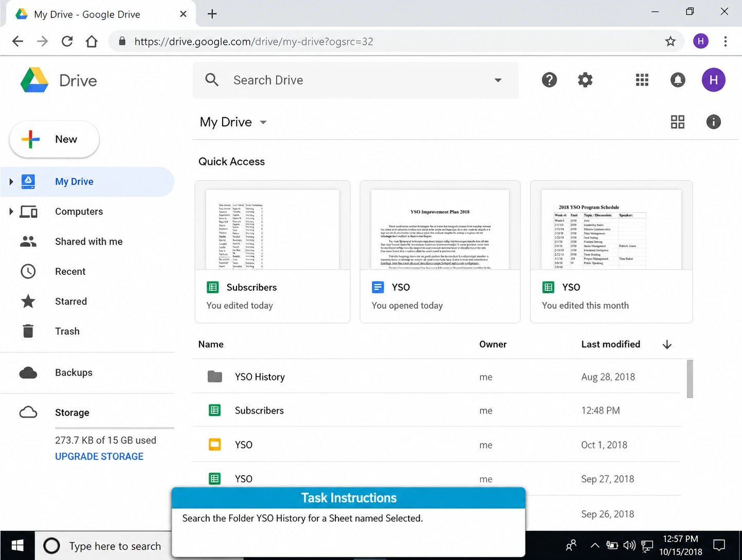Open the notifications bell icon
Viewport: 742px width, 560px height.
tap(678, 80)
